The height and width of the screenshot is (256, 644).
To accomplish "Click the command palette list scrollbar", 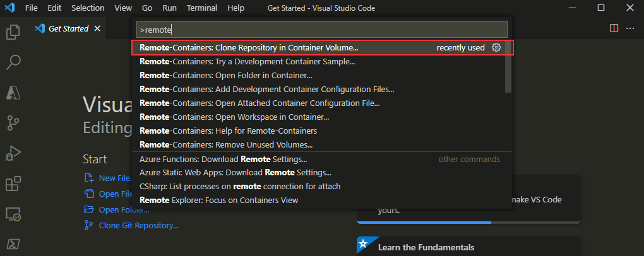I will click(508, 67).
